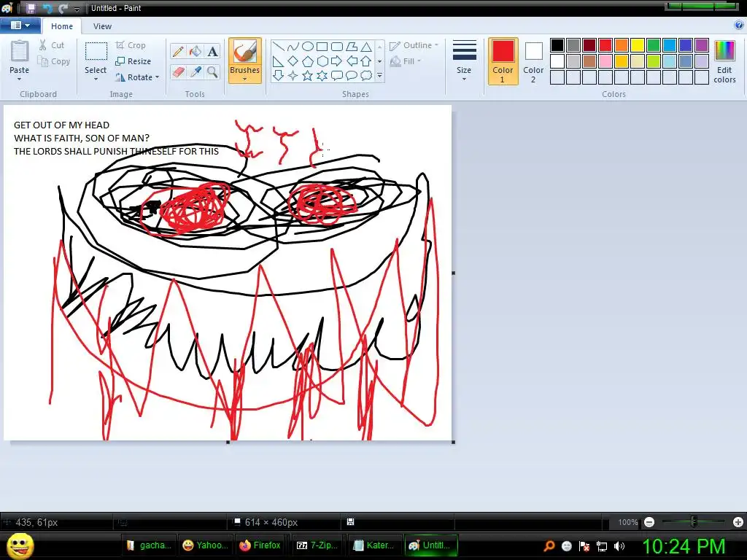Open the shape Fill dropdown

coord(406,61)
